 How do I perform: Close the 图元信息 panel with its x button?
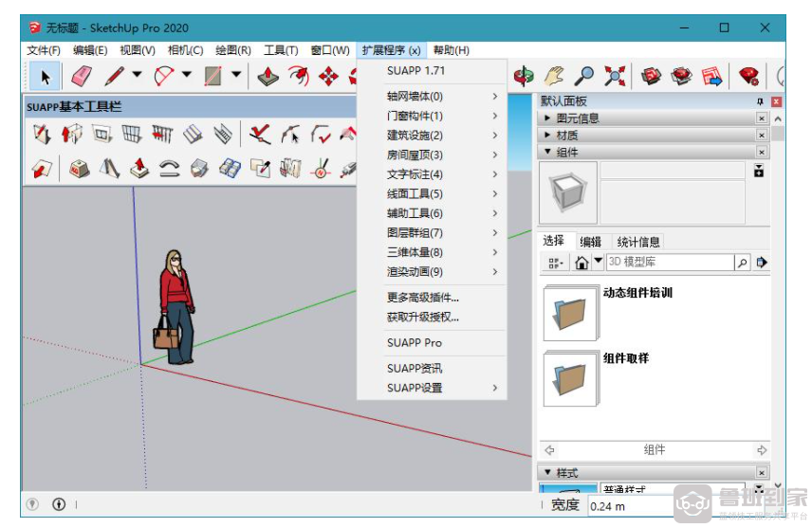[x=761, y=118]
